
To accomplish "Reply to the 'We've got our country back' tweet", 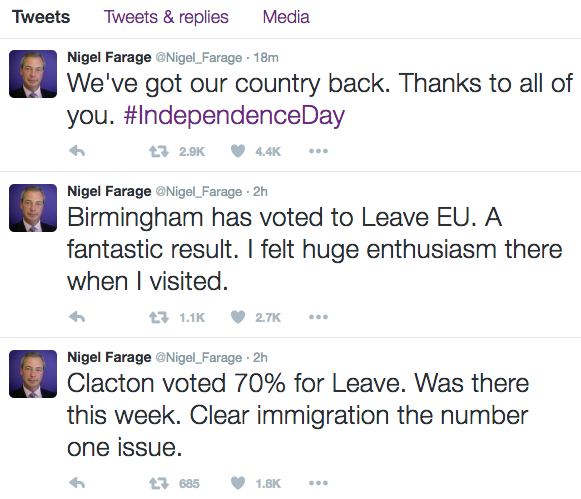I will click(x=77, y=151).
